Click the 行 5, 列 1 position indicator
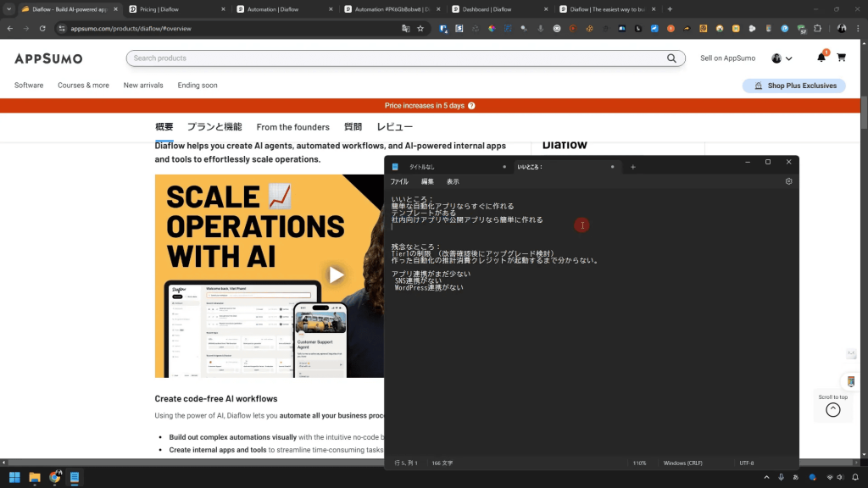The width and height of the screenshot is (868, 488). (x=406, y=463)
